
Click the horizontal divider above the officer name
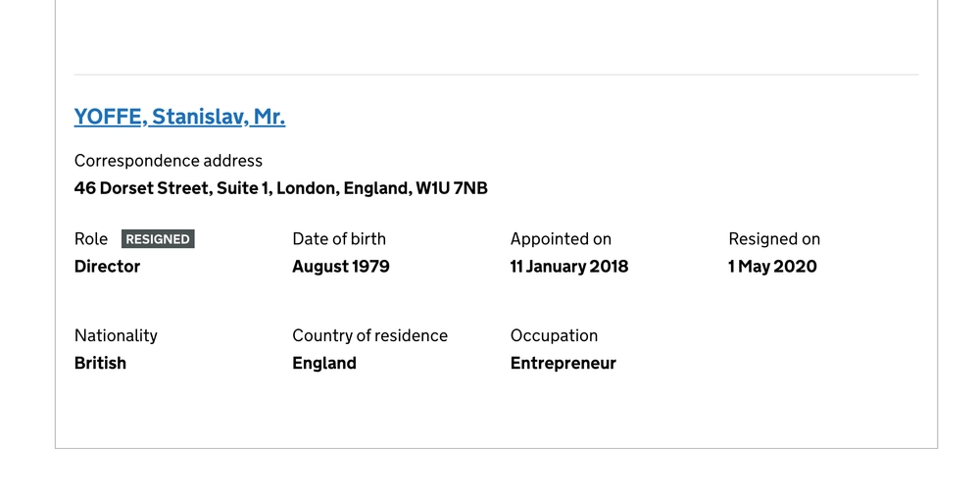496,75
